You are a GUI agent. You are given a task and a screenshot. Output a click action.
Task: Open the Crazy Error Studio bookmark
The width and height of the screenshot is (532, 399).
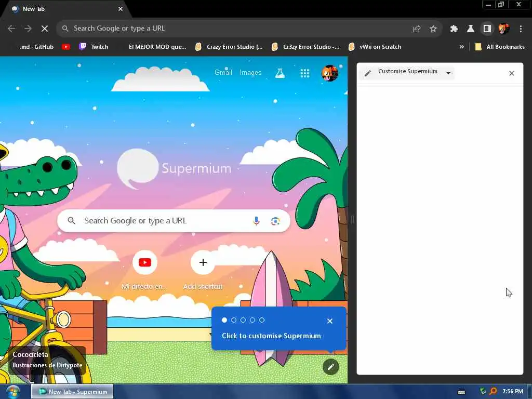(229, 47)
